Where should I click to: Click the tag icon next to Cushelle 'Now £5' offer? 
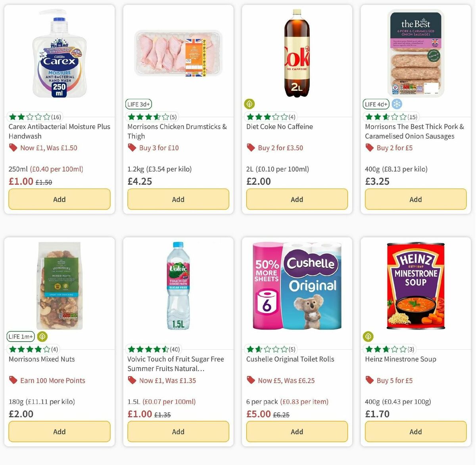[x=250, y=380]
